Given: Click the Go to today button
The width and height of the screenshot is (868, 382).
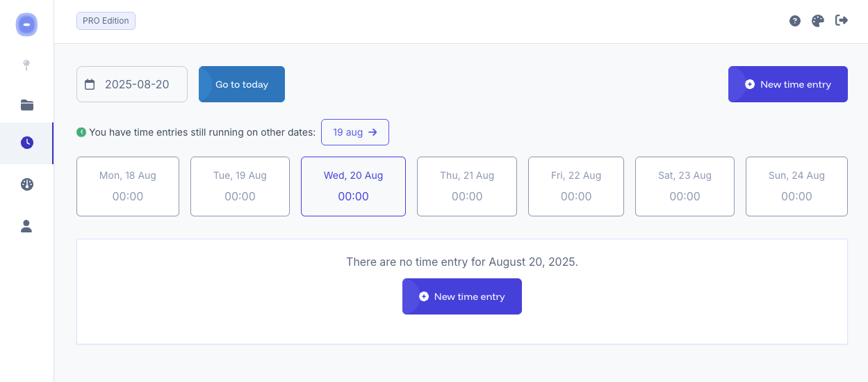Looking at the screenshot, I should click(242, 84).
